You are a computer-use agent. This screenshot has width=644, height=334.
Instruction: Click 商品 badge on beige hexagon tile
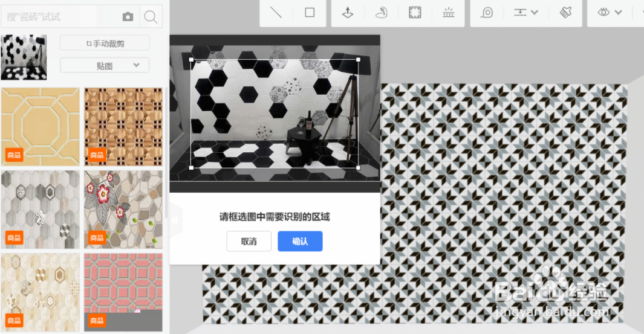click(x=14, y=321)
